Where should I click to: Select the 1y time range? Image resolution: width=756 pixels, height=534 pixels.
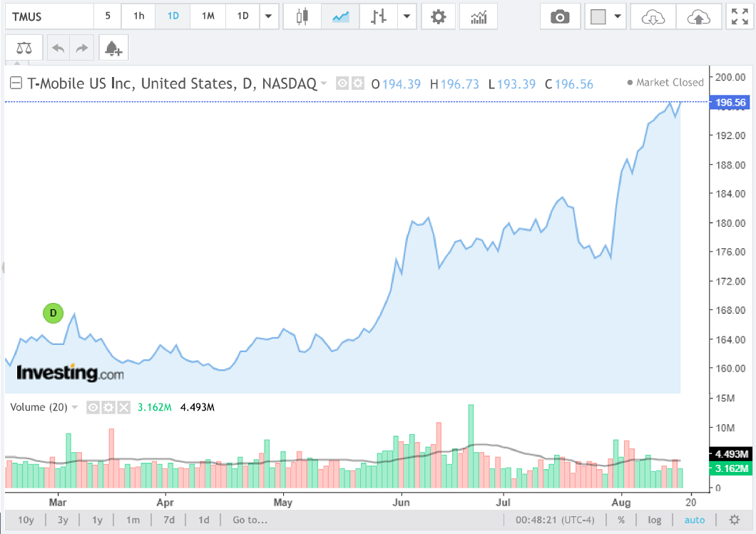[98, 520]
